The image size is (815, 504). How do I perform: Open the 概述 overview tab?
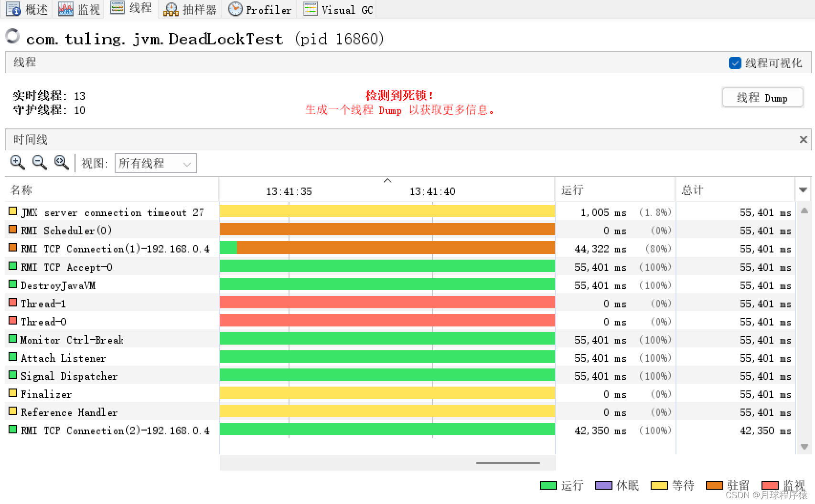click(27, 9)
